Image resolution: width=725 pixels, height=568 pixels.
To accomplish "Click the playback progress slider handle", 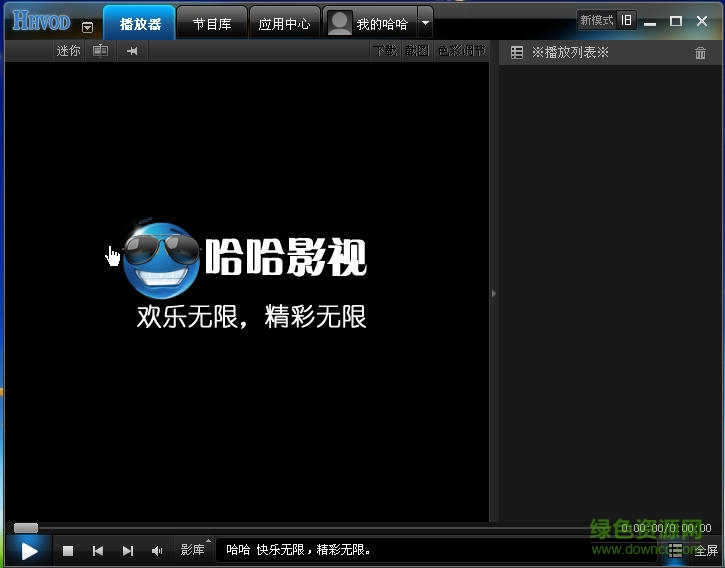I will tap(25, 528).
